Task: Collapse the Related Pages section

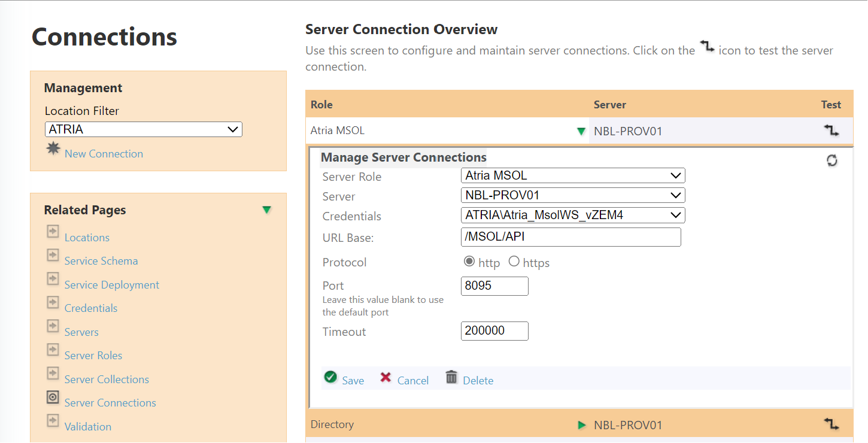Action: click(x=267, y=210)
